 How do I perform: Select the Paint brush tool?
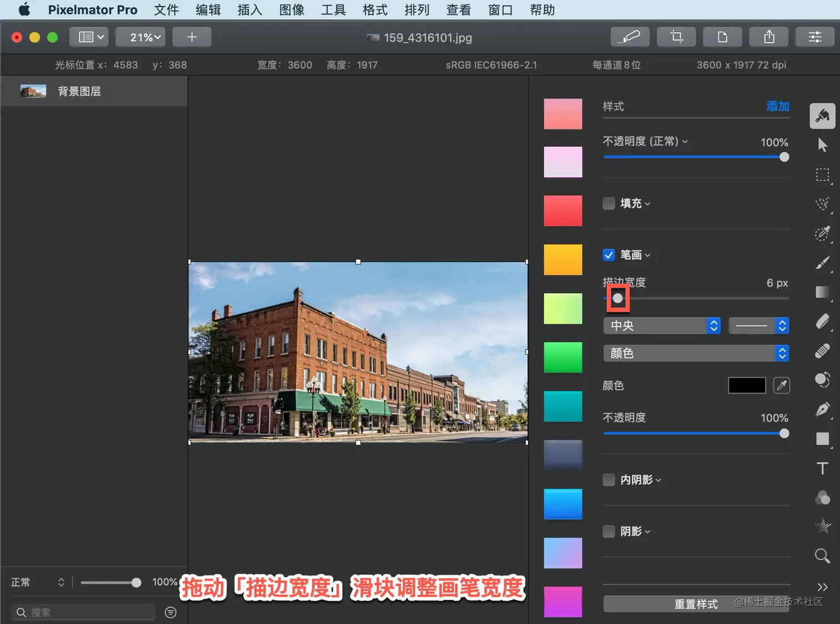coord(822,263)
